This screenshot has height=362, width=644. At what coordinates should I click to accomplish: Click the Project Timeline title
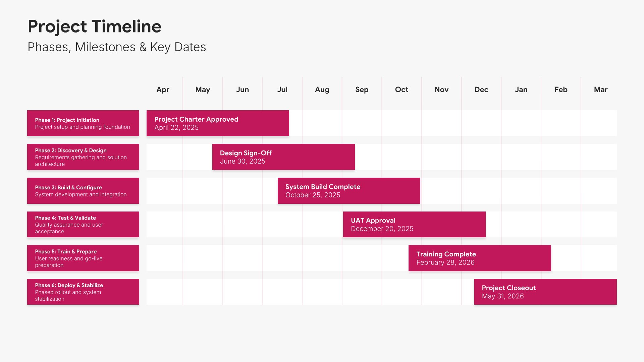pyautogui.click(x=94, y=26)
